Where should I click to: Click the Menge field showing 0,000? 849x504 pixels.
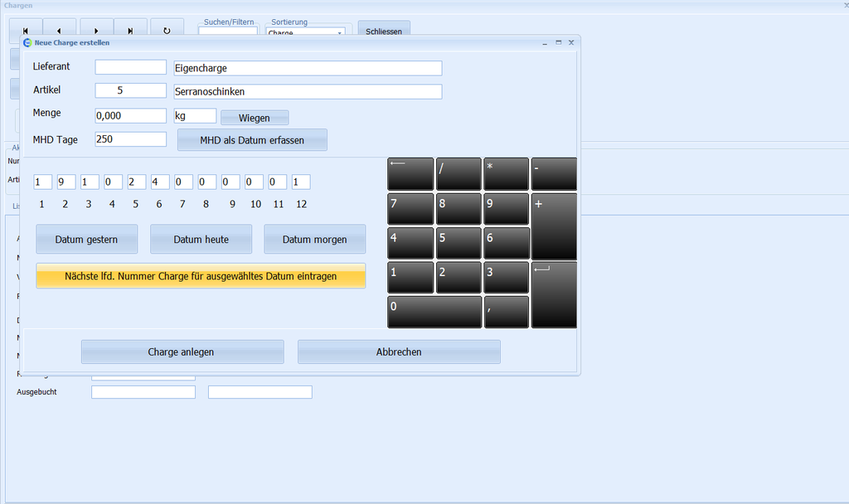point(130,116)
